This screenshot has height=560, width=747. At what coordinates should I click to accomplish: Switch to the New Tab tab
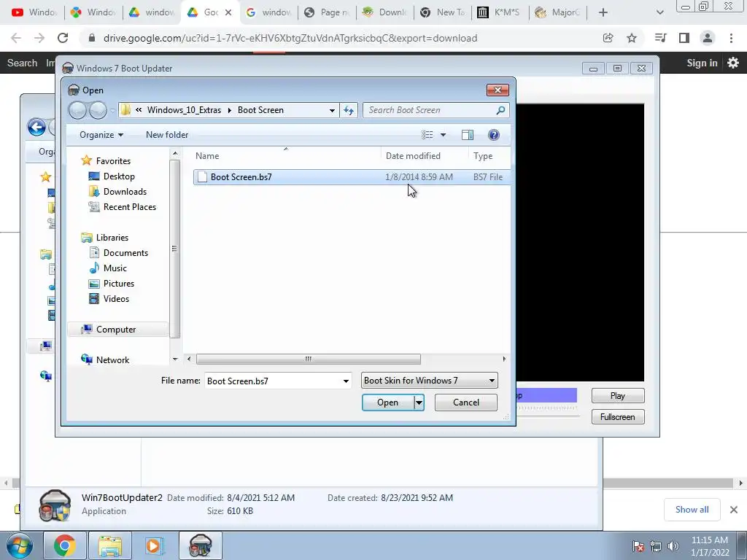click(443, 12)
